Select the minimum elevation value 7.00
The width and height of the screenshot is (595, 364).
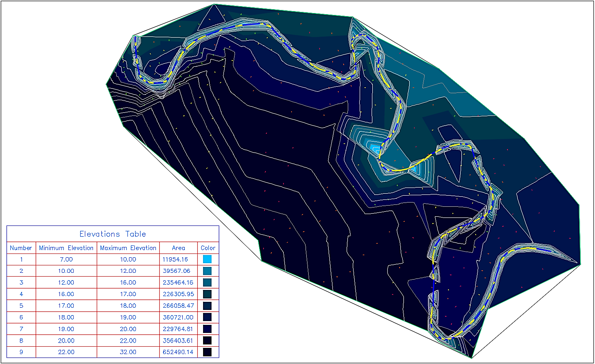tap(66, 259)
